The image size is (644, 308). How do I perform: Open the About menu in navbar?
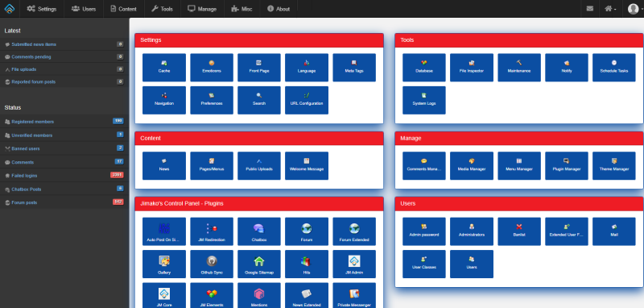click(279, 9)
